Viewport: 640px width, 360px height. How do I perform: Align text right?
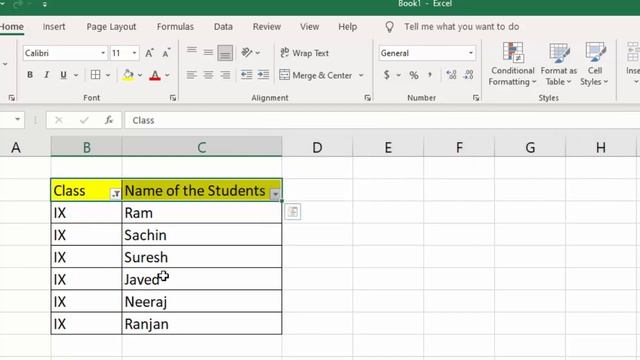coord(225,75)
